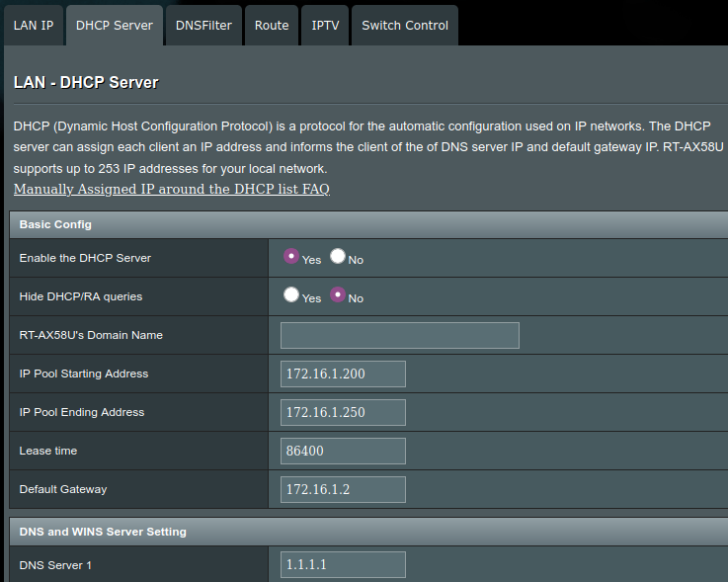Click the IP Pool Ending Address field
728x582 pixels.
[343, 412]
